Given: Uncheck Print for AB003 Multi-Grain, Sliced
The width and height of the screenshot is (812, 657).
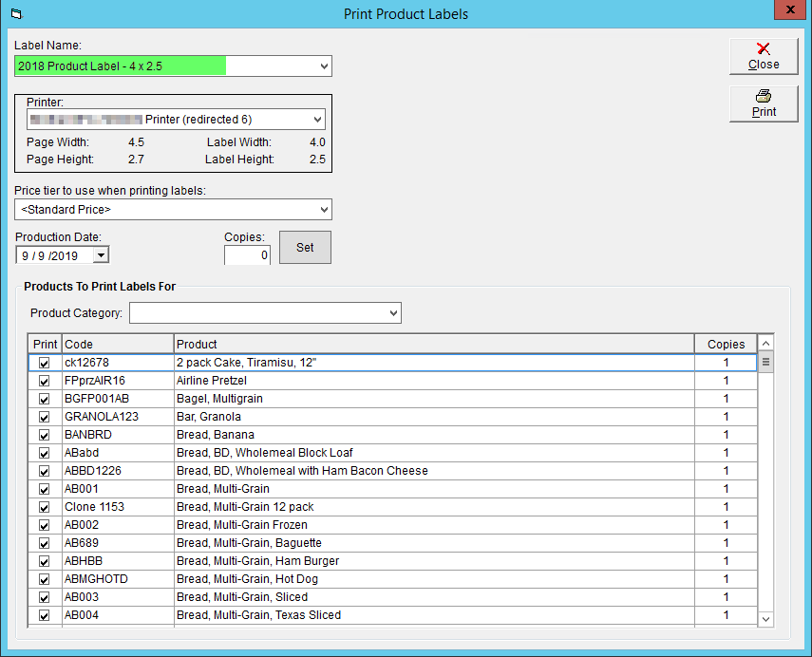Looking at the screenshot, I should click(x=44, y=597).
